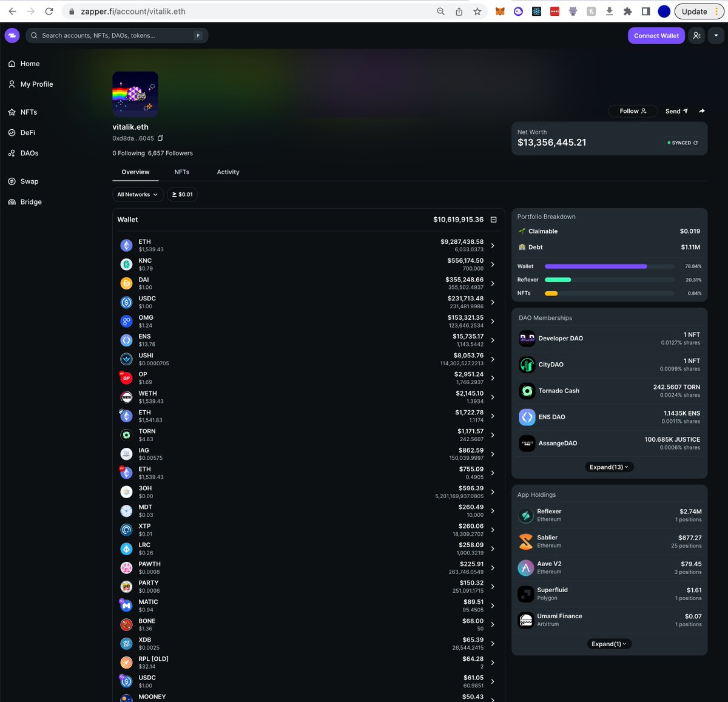
Task: Click the KNC token icon
Action: click(x=126, y=264)
